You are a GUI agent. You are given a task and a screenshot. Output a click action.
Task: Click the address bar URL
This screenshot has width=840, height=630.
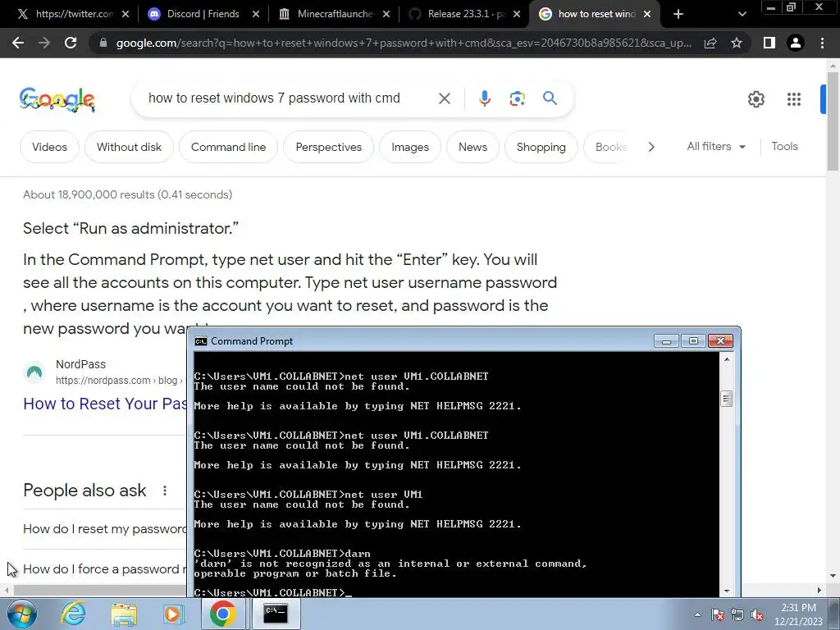[x=404, y=43]
